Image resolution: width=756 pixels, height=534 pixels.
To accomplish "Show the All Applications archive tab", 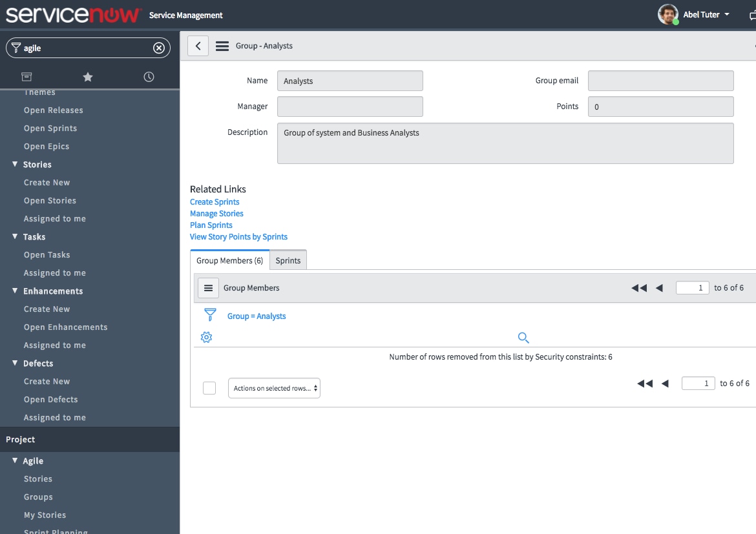I will pyautogui.click(x=26, y=77).
